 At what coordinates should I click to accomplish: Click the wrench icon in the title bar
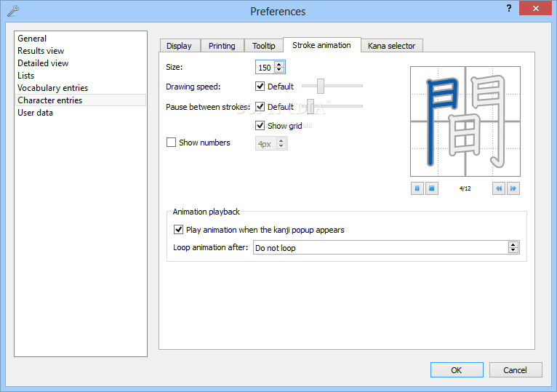pyautogui.click(x=13, y=11)
